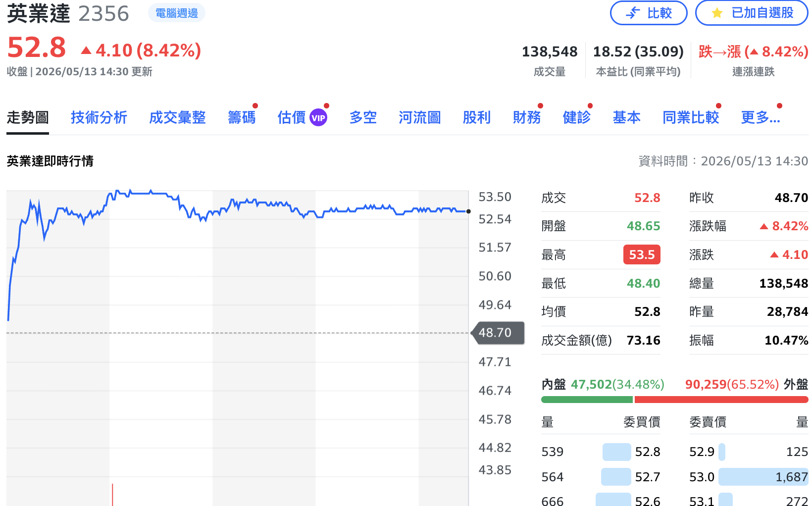Click the 成交金額(億) 73.16 value

(x=643, y=340)
